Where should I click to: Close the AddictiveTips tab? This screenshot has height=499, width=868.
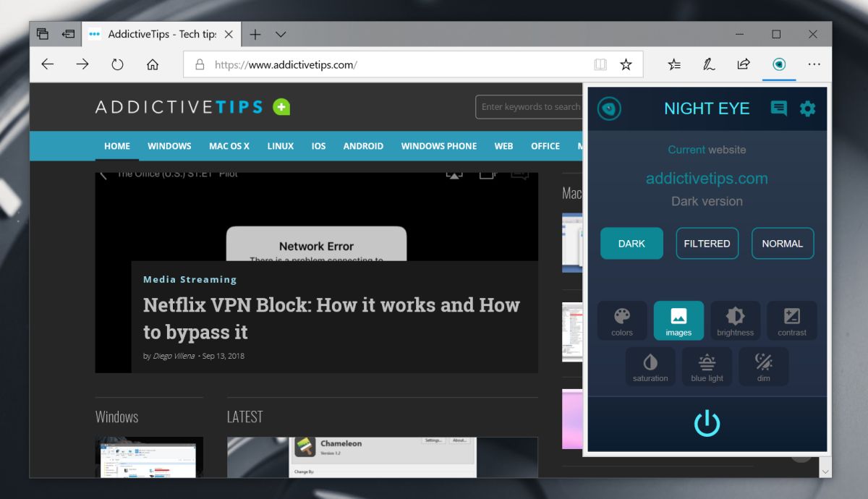point(229,34)
